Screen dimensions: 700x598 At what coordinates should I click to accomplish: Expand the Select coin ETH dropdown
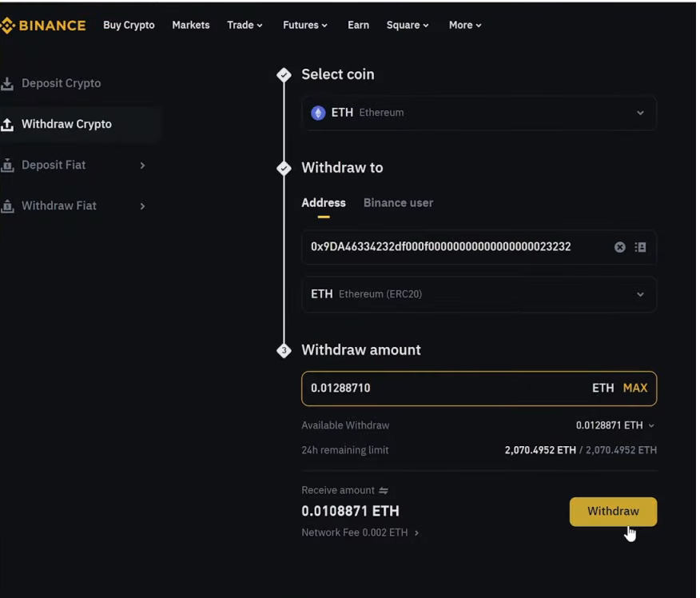coord(640,113)
